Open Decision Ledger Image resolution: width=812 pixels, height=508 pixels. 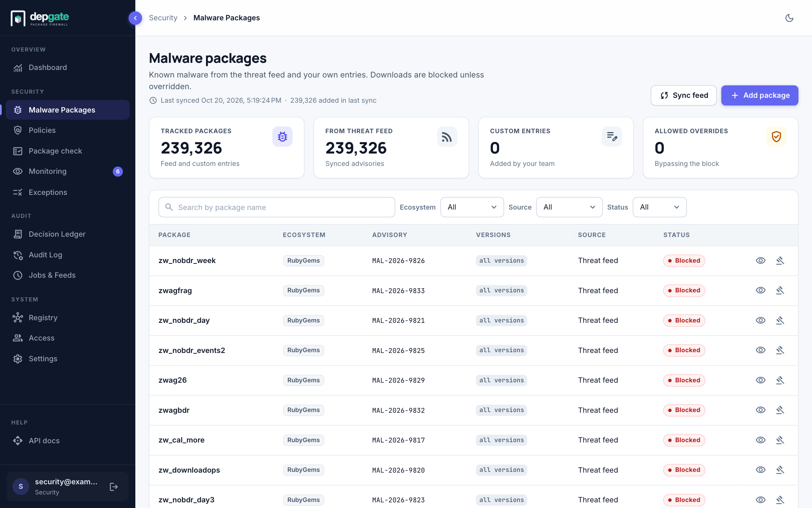(68, 234)
